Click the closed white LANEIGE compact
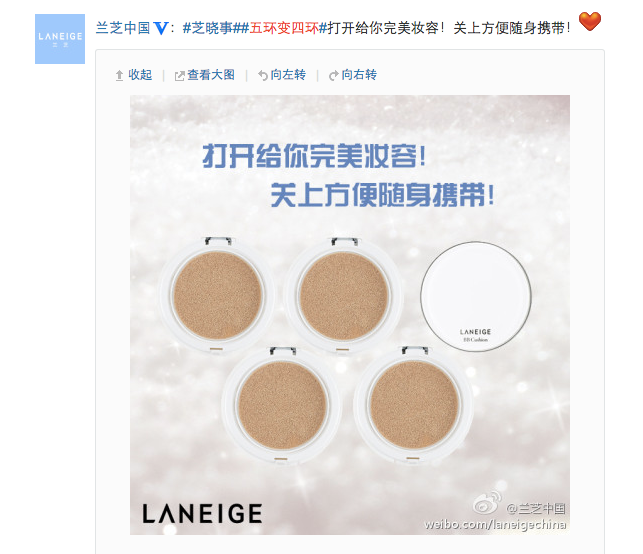The image size is (643, 554). tap(476, 296)
